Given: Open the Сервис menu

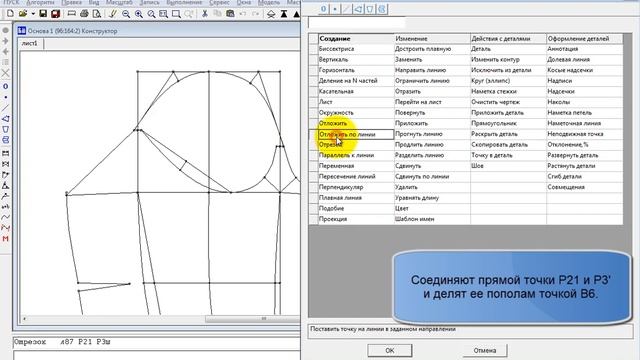Looking at the screenshot, I should pos(219,2).
